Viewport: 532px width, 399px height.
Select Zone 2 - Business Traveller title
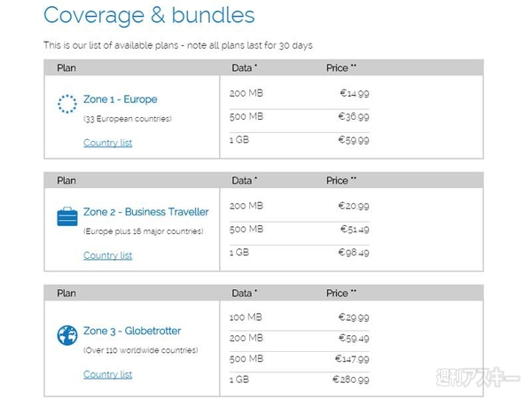145,212
